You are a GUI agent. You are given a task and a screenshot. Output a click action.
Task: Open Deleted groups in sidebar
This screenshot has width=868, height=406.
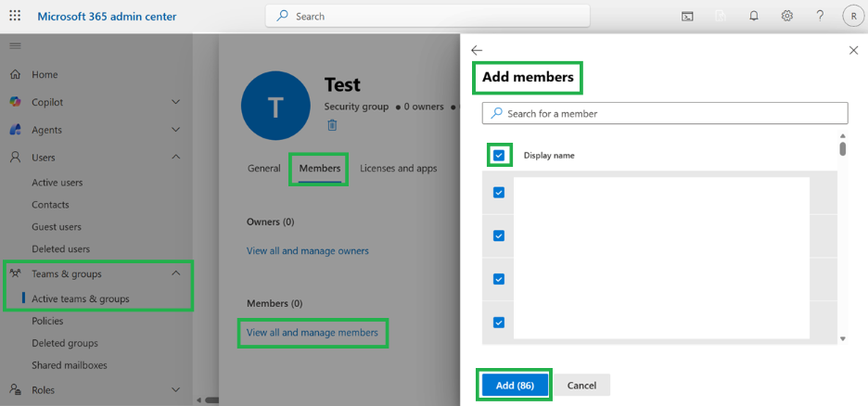65,343
